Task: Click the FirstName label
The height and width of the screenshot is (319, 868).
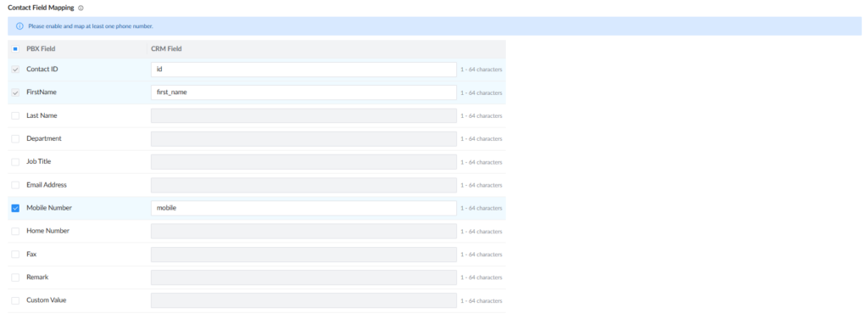Action: [x=42, y=92]
